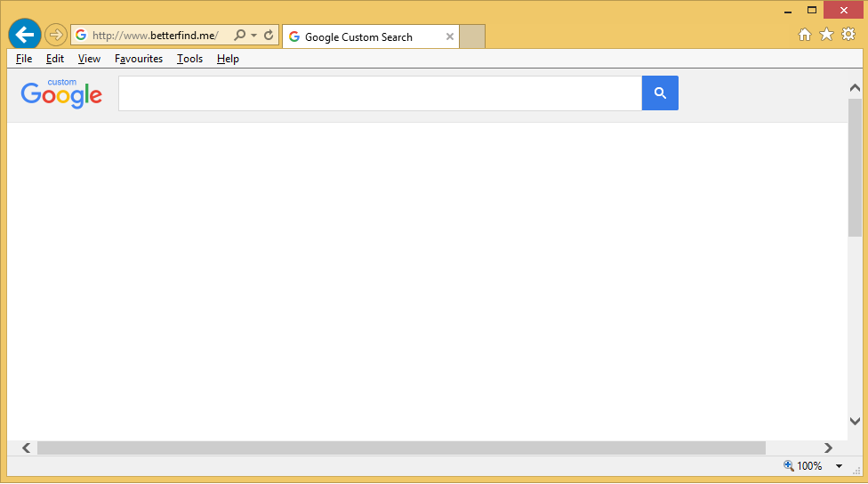
Task: Open the zoom level dropdown arrow
Action: [839, 466]
